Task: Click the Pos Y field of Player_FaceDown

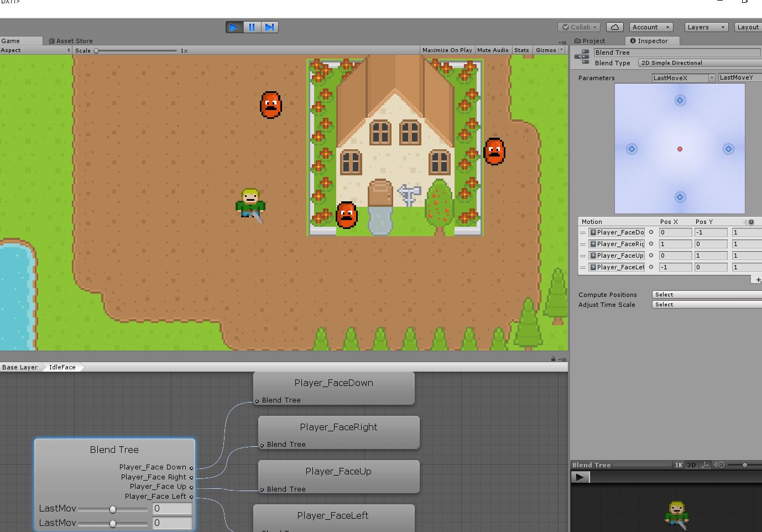Action: click(711, 232)
